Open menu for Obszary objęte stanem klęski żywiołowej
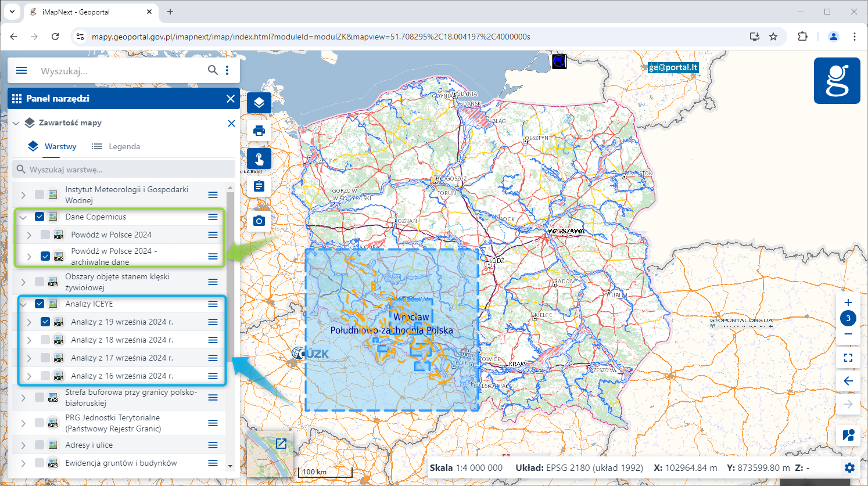 tap(213, 282)
